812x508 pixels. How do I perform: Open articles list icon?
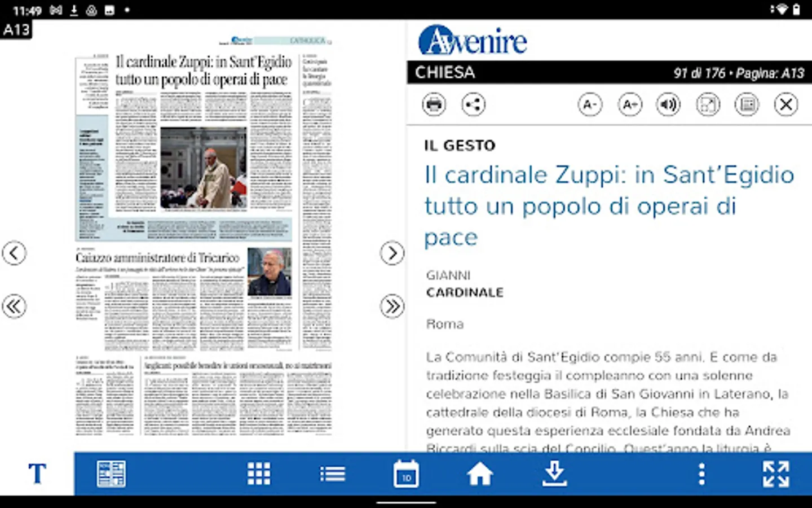[x=333, y=474]
